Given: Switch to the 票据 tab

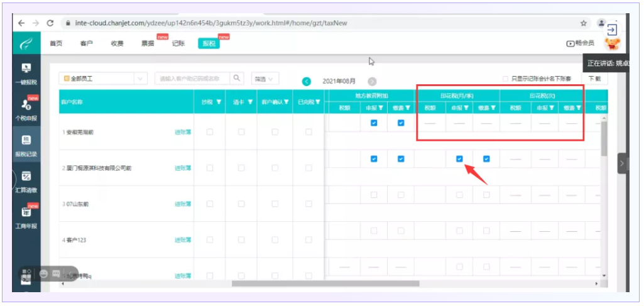Looking at the screenshot, I should pos(148,43).
